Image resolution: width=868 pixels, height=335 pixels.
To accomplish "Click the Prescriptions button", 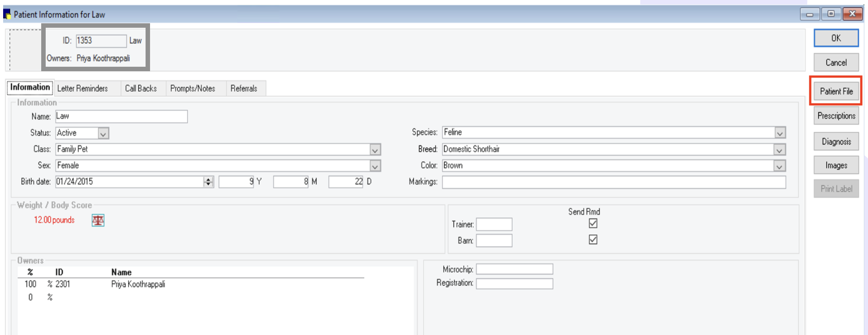I will pyautogui.click(x=836, y=116).
